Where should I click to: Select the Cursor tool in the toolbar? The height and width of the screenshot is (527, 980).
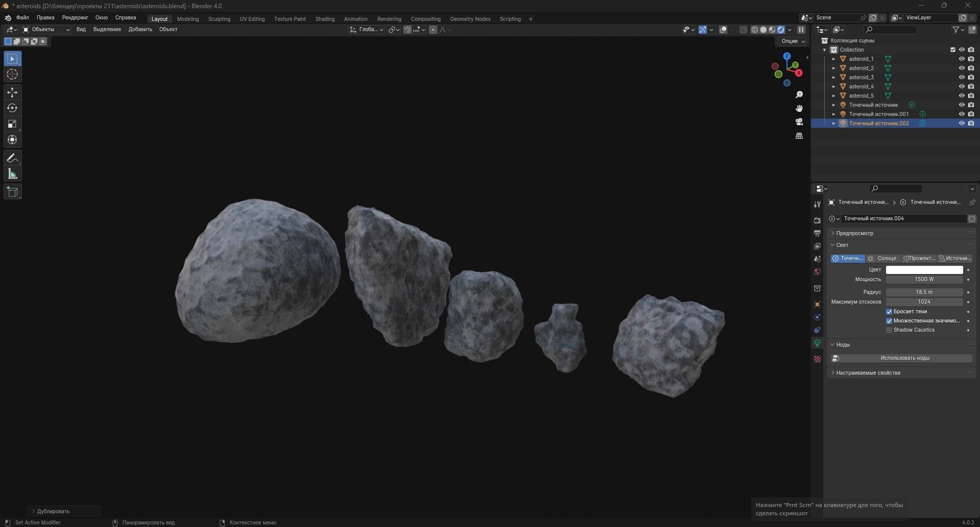[12, 75]
